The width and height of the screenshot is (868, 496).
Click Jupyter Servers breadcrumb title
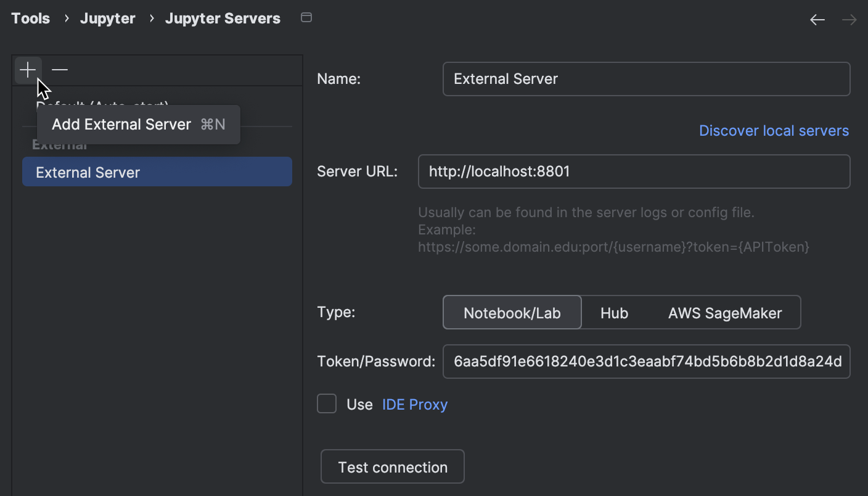(223, 19)
